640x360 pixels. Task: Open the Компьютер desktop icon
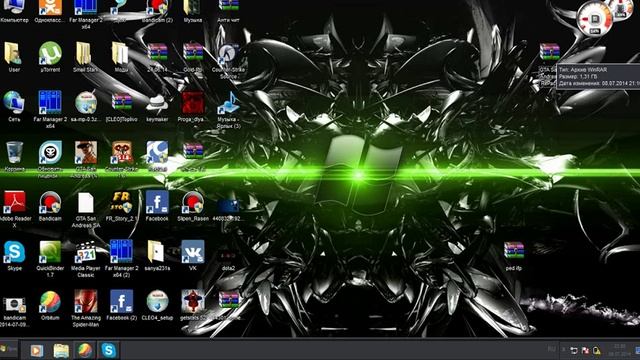click(14, 7)
